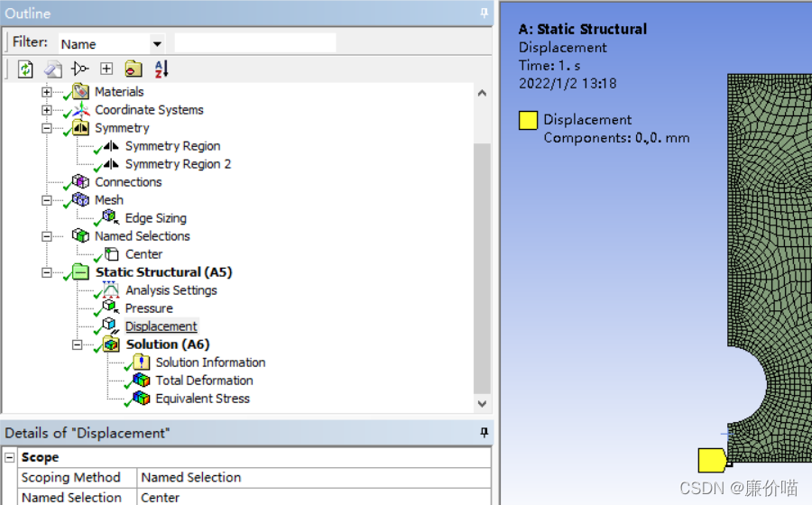Select the Connections tree item
Image resolution: width=812 pixels, height=505 pixels.
pos(128,182)
